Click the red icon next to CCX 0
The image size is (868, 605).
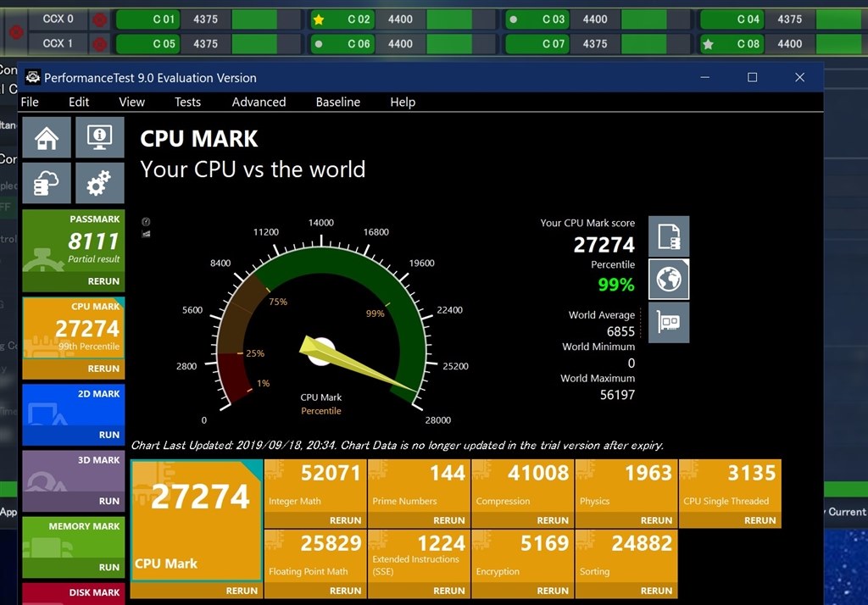[x=100, y=20]
